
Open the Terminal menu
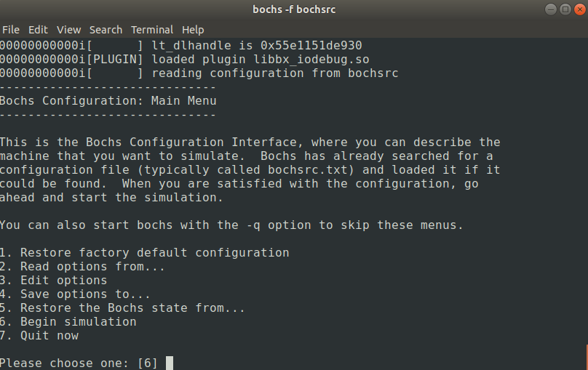[x=152, y=30]
